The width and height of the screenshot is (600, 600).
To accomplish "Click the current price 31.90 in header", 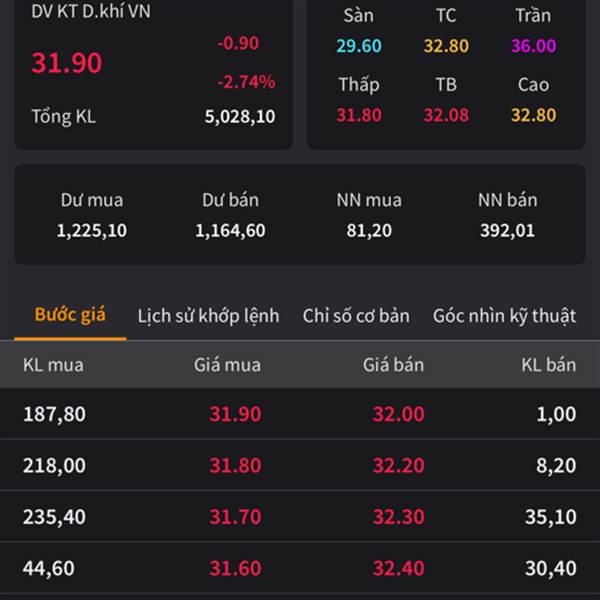I will (x=66, y=63).
